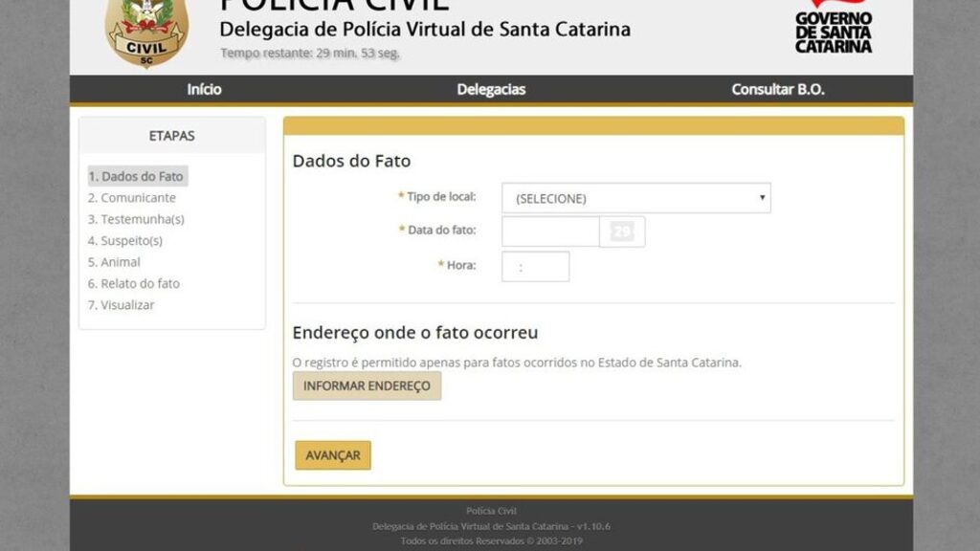Click the Governo de Santa Catarina logo
The image size is (980, 551).
pyautogui.click(x=833, y=27)
